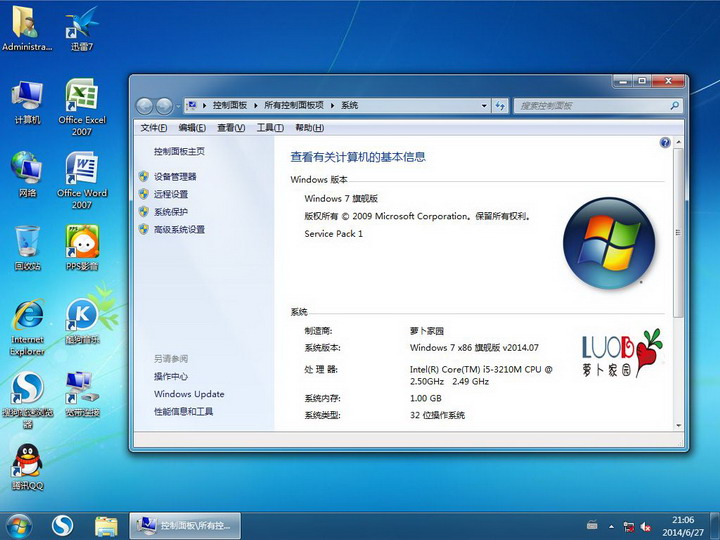Viewport: 720px width, 540px height.
Task: Click the 32 位操作系统 value
Action: point(437,415)
